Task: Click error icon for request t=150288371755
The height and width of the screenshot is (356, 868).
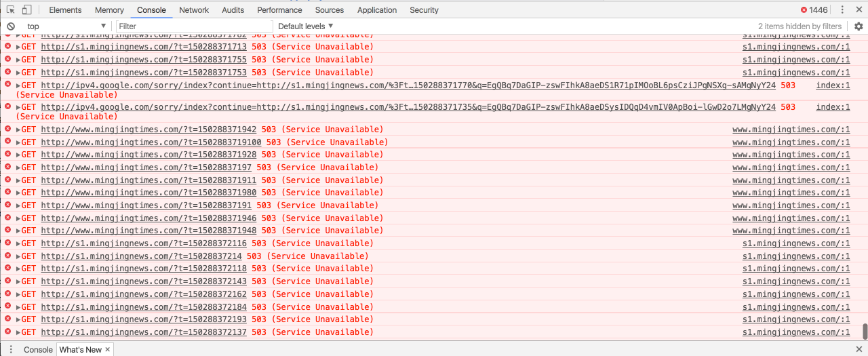Action: coord(8,59)
